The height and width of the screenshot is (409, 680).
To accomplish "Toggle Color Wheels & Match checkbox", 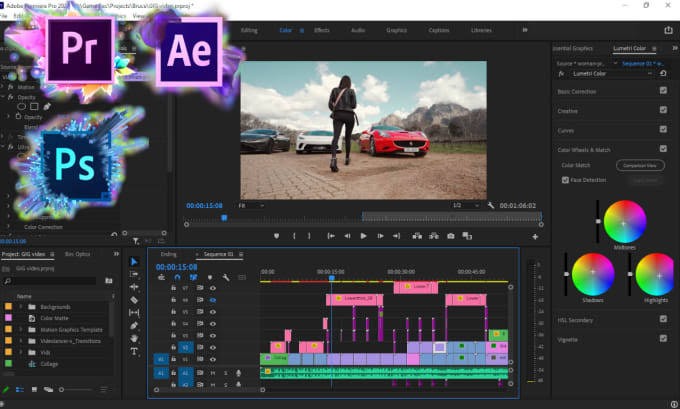I will click(663, 148).
